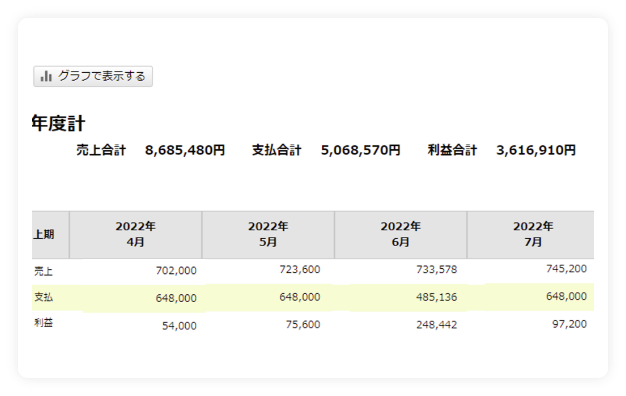The width and height of the screenshot is (626, 396).
Task: Click the bar chart icon on graph button
Action: pyautogui.click(x=46, y=76)
